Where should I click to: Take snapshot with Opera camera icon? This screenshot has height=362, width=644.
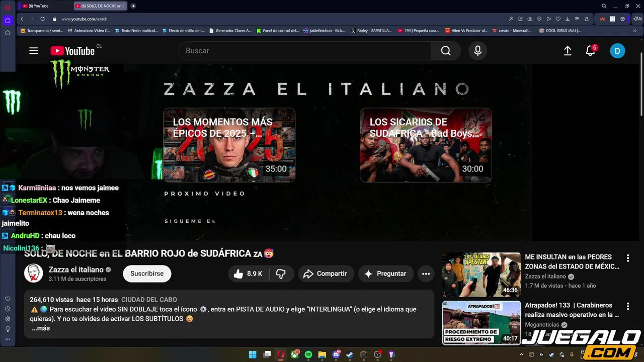(530, 19)
